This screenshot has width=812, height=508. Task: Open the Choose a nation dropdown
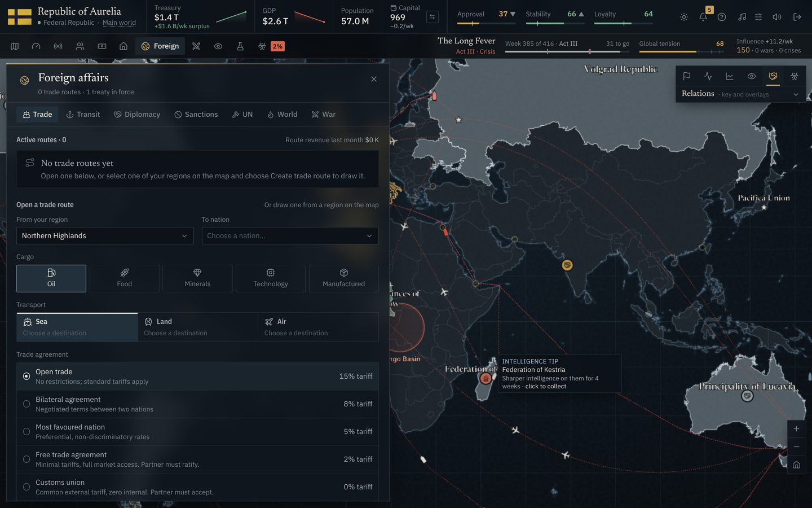tap(290, 236)
